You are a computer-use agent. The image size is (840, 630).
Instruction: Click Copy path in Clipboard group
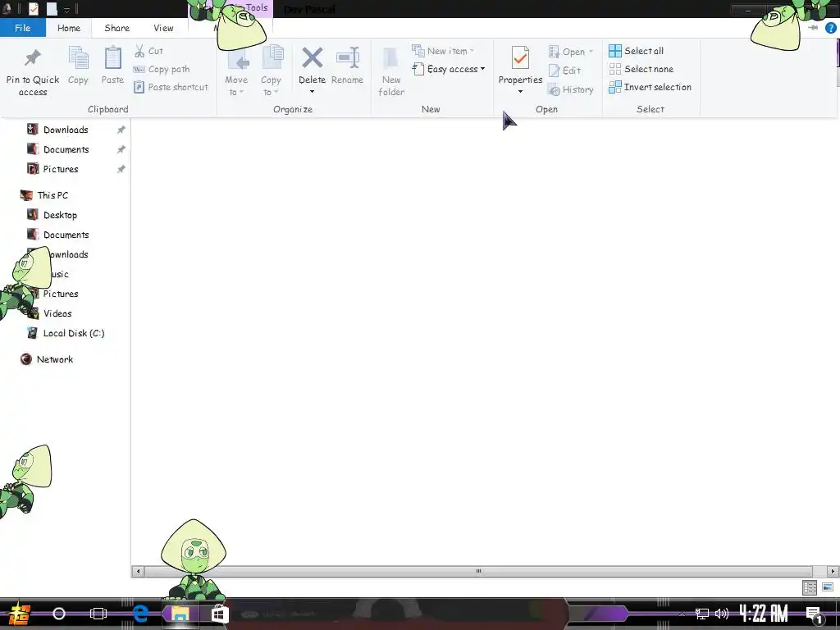tap(162, 69)
